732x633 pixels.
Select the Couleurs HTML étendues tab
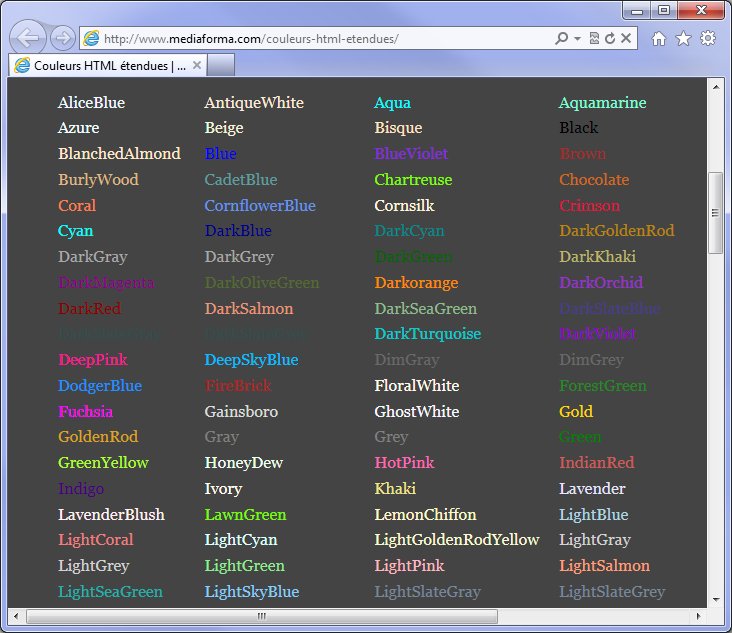(100, 66)
